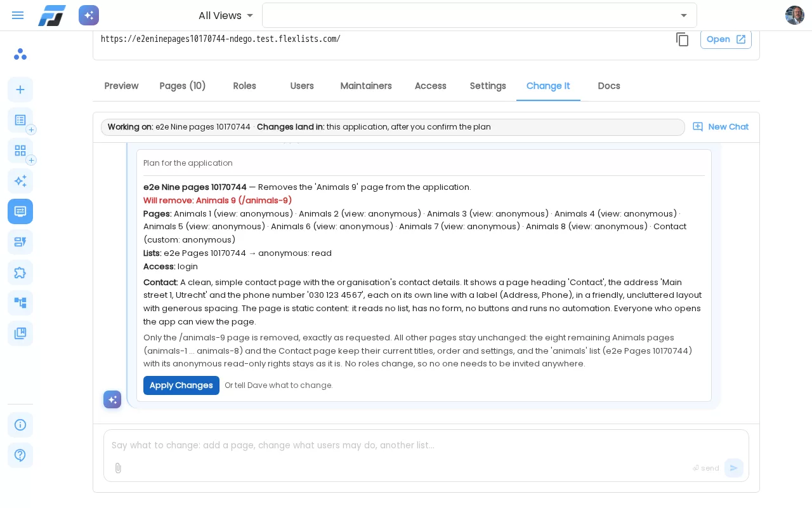
Task: Copy the application URL
Action: 683,39
